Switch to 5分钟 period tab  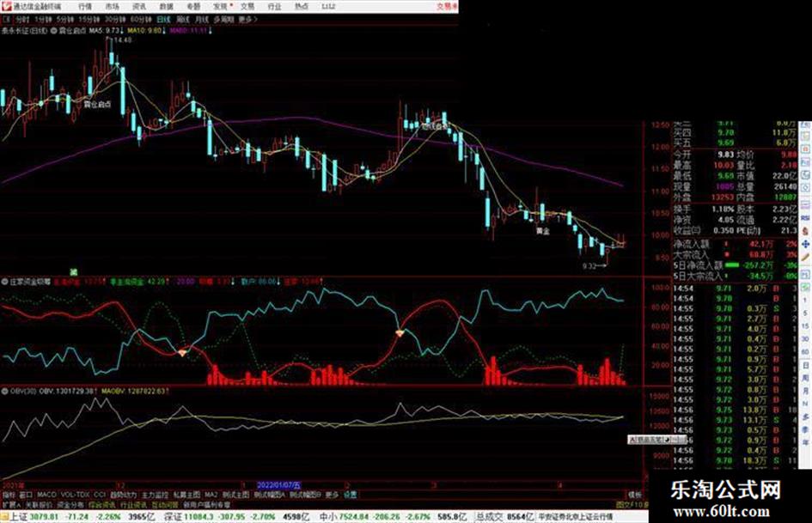click(x=64, y=19)
